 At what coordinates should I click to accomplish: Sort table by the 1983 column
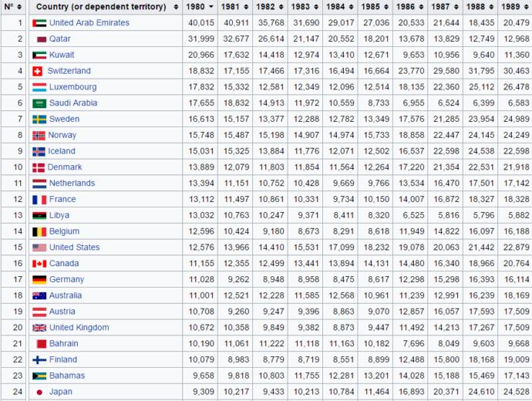305,6
